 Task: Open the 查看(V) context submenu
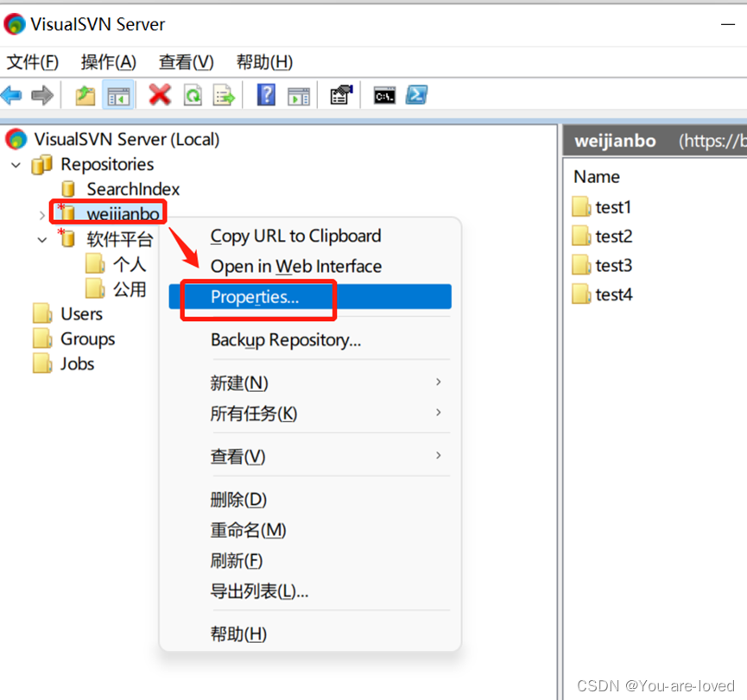point(310,457)
